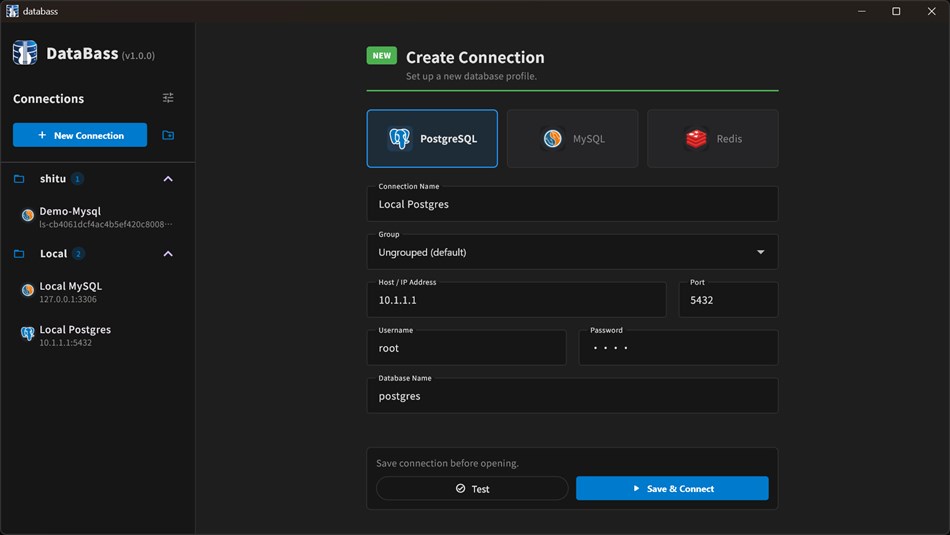Click the Local MySQL dolphin icon

27,290
